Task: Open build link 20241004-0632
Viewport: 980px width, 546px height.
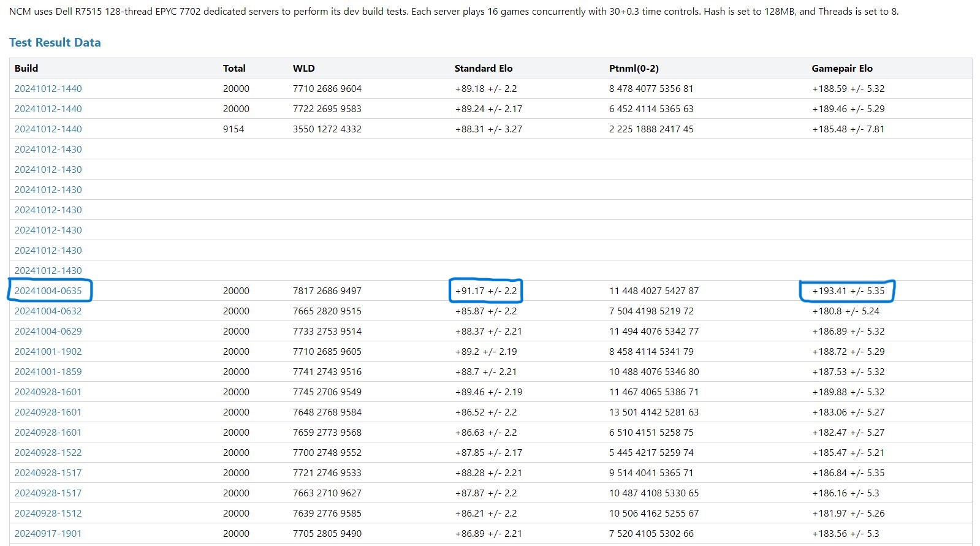Action: pyautogui.click(x=48, y=311)
